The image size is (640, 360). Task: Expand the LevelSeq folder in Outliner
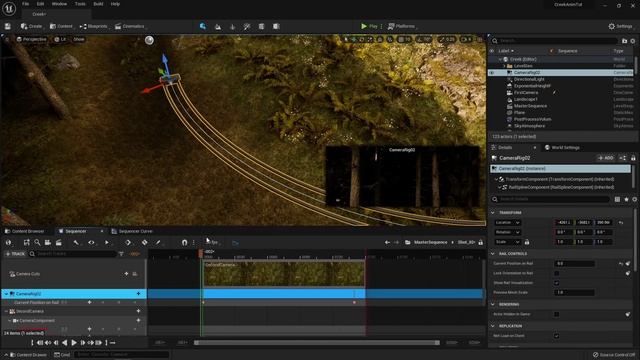(x=504, y=66)
